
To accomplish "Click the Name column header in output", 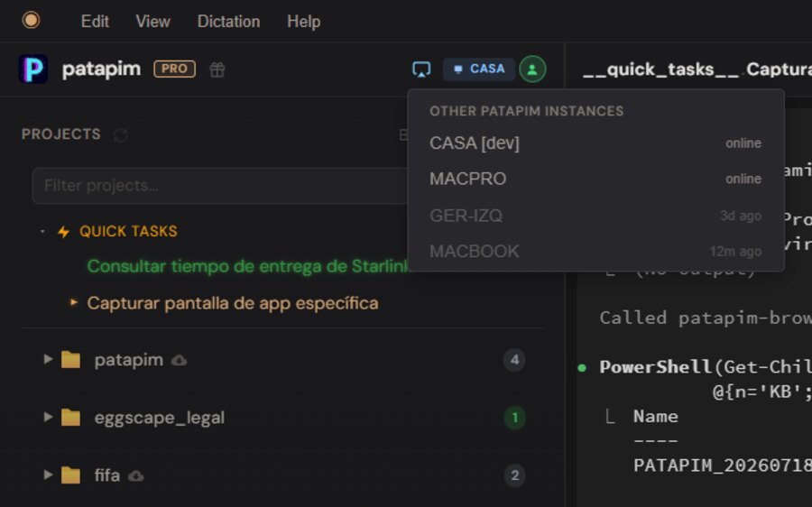I will pyautogui.click(x=656, y=417).
